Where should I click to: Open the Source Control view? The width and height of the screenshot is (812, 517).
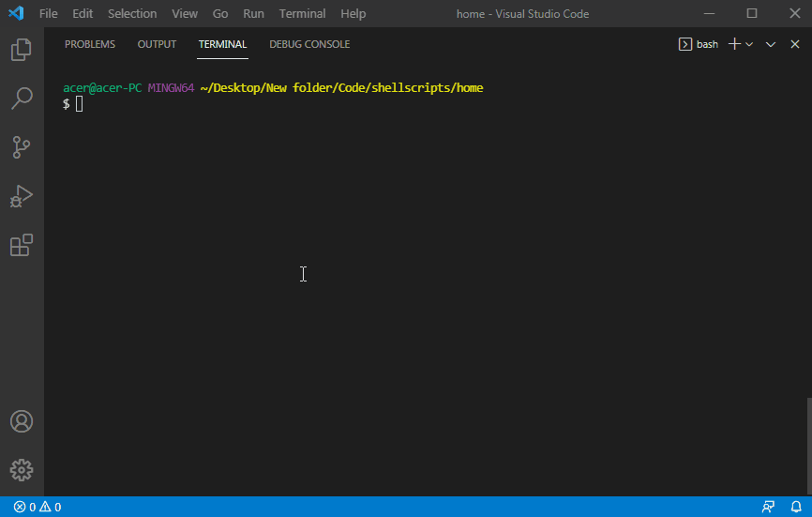pyautogui.click(x=22, y=147)
